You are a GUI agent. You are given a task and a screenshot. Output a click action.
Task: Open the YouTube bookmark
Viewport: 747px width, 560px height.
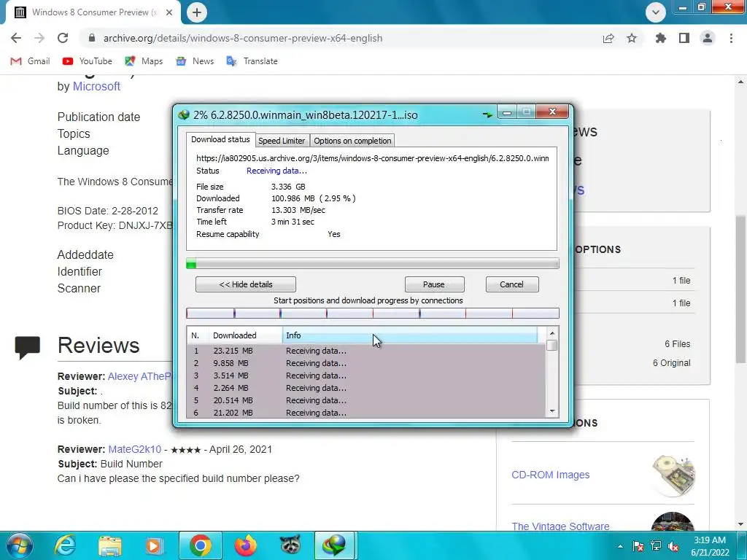tap(87, 61)
